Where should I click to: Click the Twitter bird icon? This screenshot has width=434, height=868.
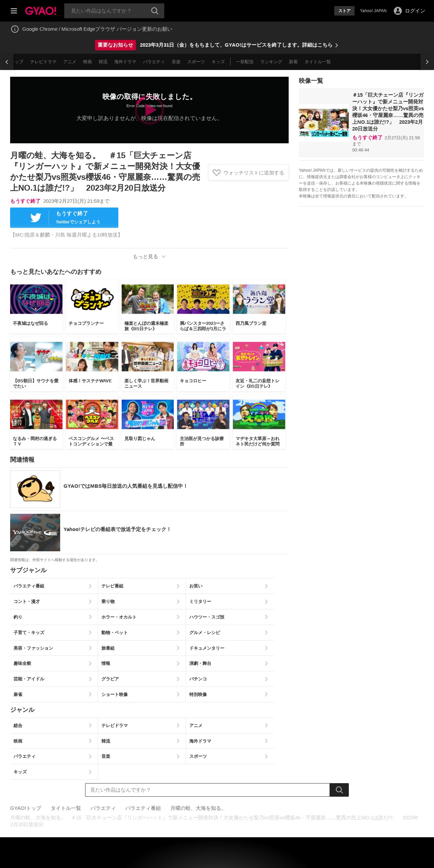click(35, 218)
